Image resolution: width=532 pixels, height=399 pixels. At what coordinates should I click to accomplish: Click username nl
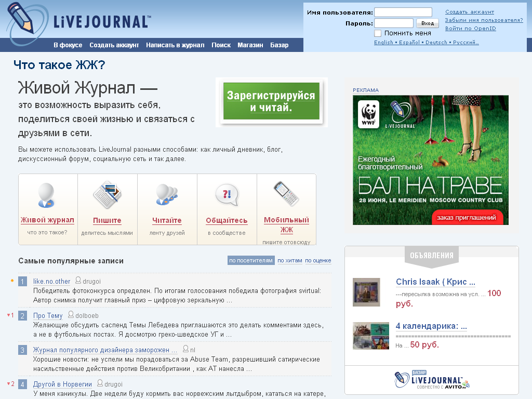[x=193, y=350]
